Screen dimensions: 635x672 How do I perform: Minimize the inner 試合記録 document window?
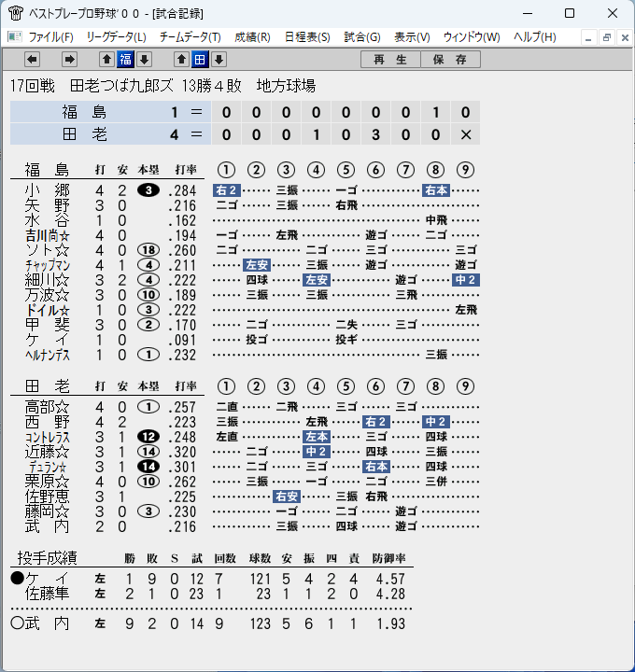pos(588,37)
